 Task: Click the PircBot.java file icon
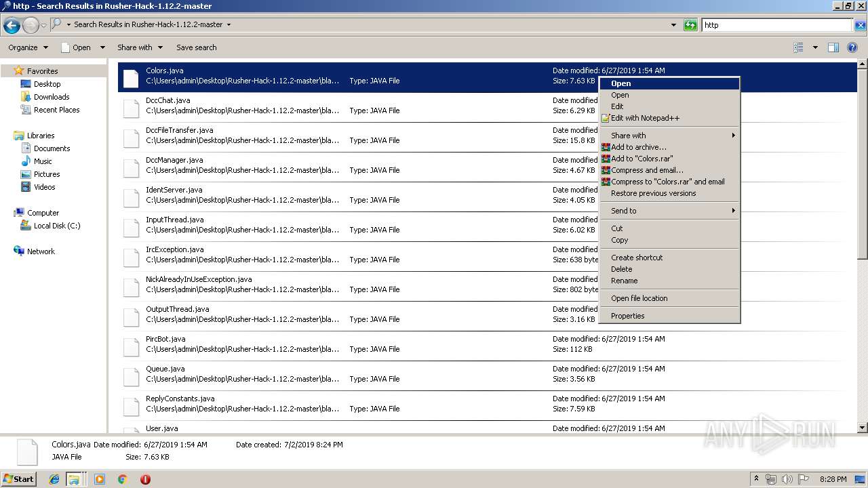tap(131, 346)
